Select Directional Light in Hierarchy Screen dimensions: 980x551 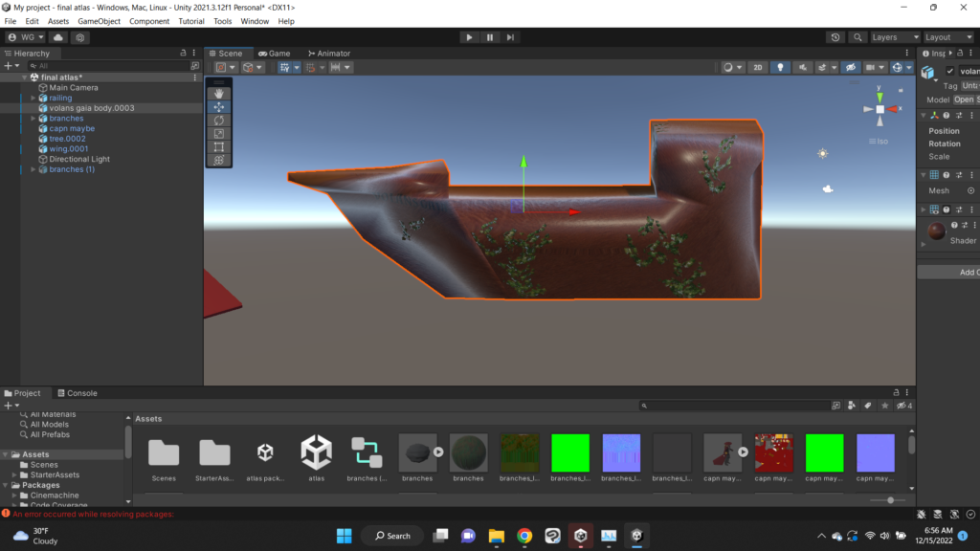coord(79,160)
